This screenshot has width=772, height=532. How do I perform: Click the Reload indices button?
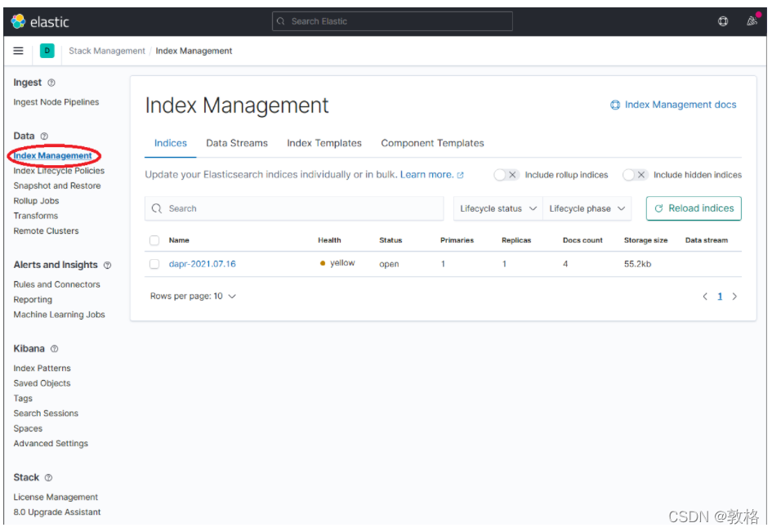694,208
